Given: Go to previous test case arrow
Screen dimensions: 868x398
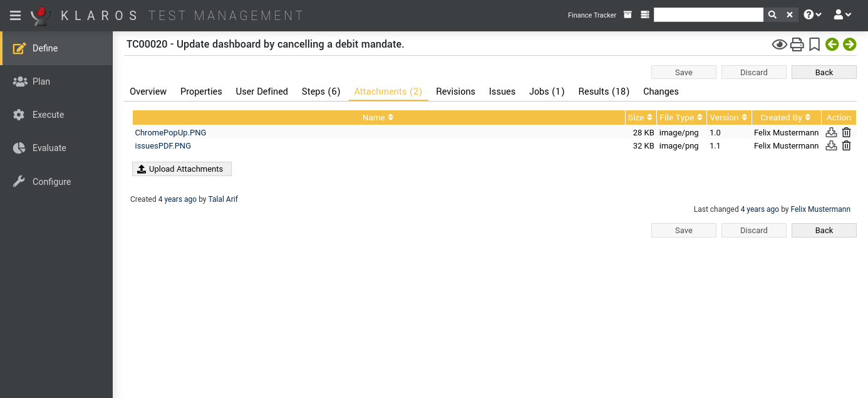Looking at the screenshot, I should click(x=832, y=45).
